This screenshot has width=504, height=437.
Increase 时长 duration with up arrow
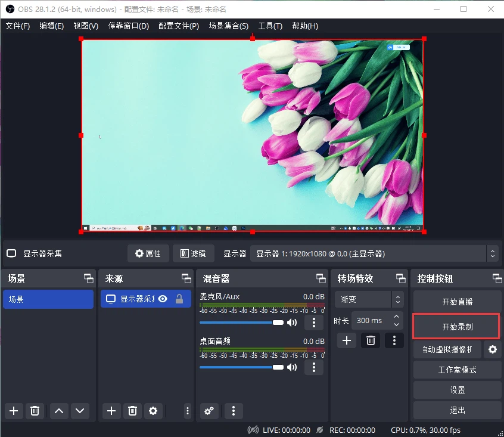click(x=397, y=317)
